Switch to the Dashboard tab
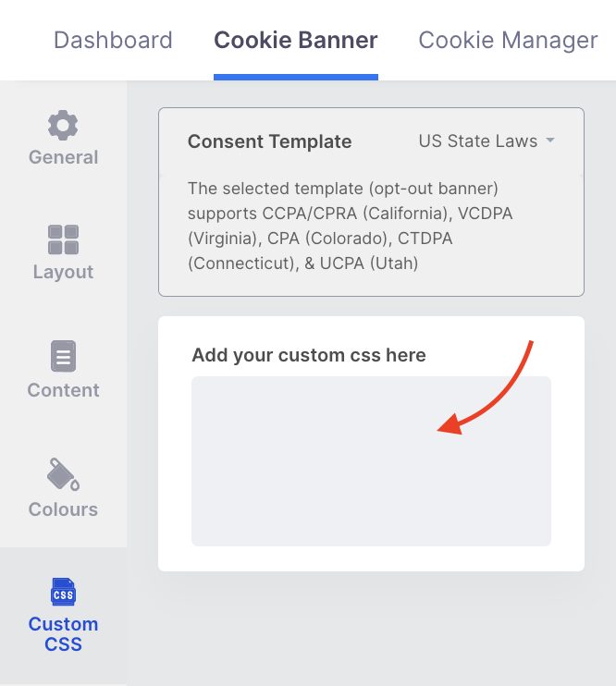Screen dimensions: 616x686 pos(113,41)
